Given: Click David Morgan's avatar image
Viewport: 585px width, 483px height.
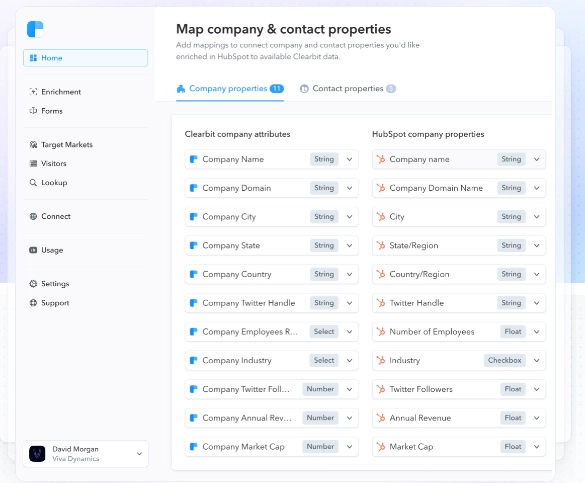Looking at the screenshot, I should 37,454.
